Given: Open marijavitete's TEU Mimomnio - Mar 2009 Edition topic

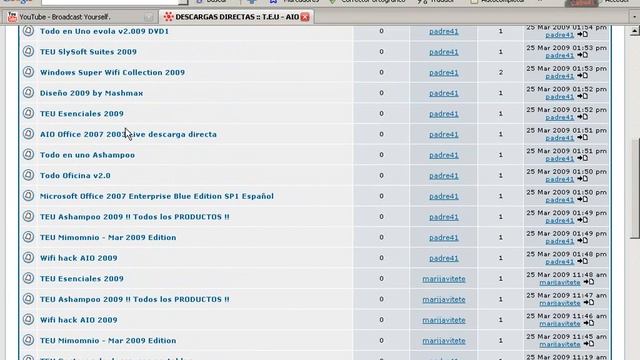Looking at the screenshot, I should (x=108, y=340).
